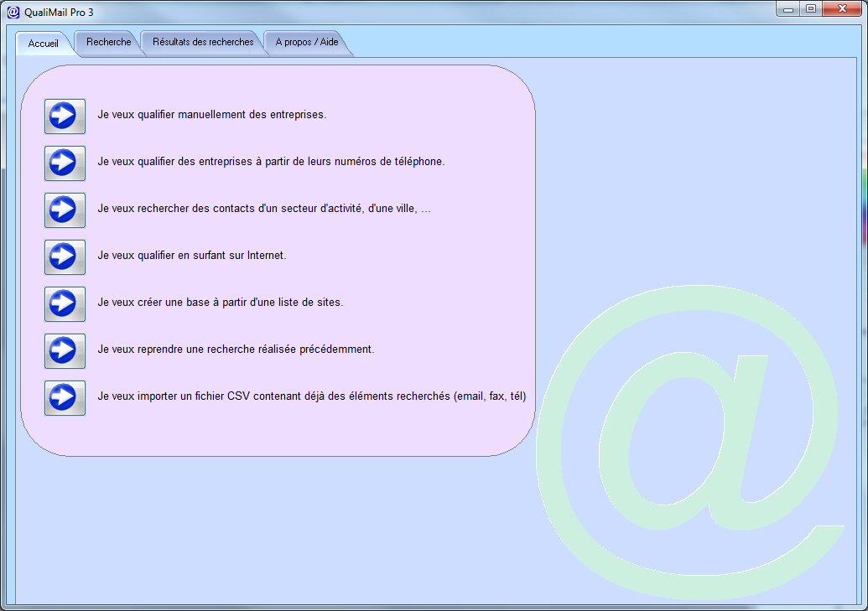868x611 pixels.
Task: Click arrow icon to create base from site list
Action: click(65, 304)
